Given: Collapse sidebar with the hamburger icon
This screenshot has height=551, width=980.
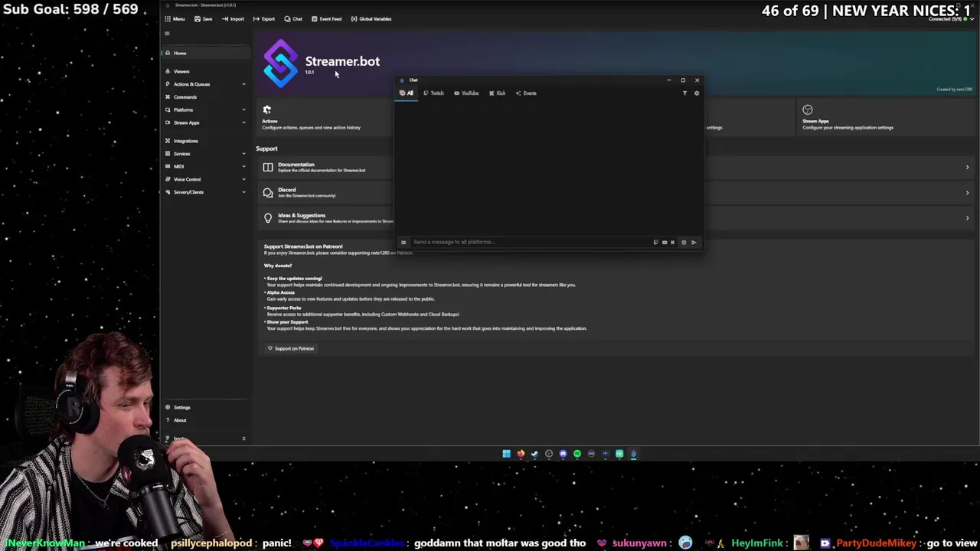Looking at the screenshot, I should tap(167, 34).
